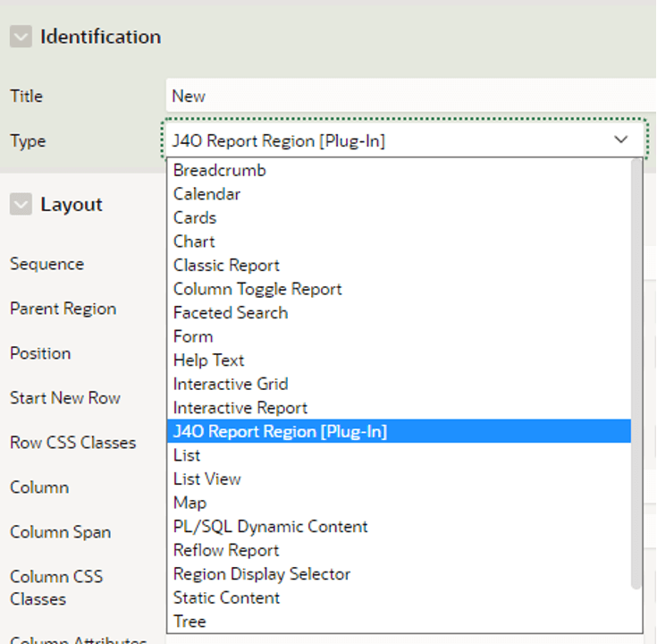Choose Column Toggle Report option
Viewport: 657px width, 644px height.
[399, 289]
